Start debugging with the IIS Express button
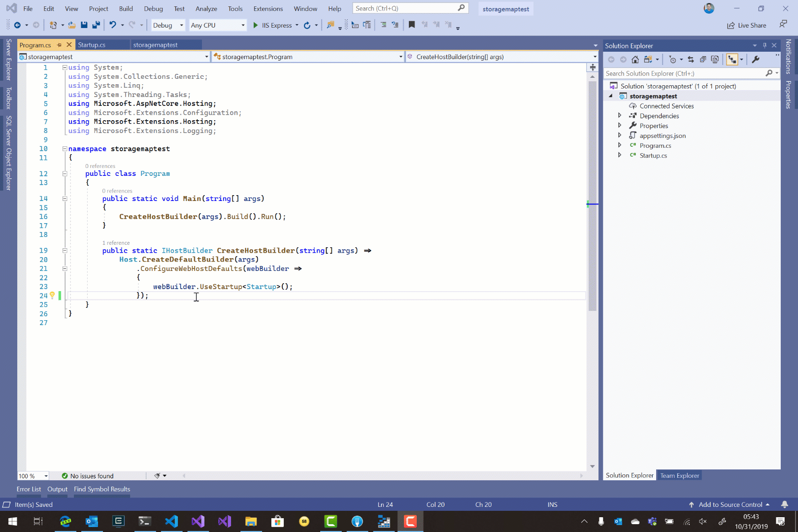 click(274, 25)
